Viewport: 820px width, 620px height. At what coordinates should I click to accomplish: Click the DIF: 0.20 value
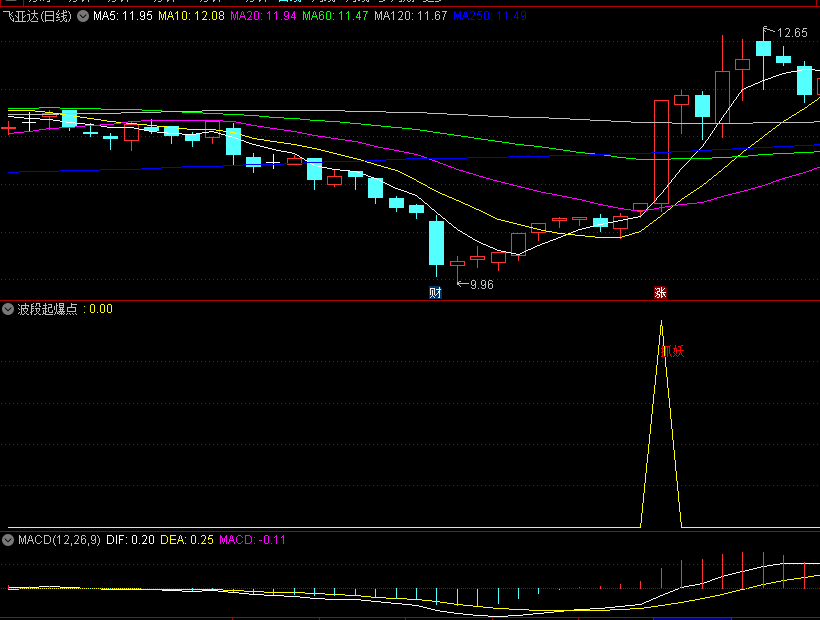pos(130,540)
